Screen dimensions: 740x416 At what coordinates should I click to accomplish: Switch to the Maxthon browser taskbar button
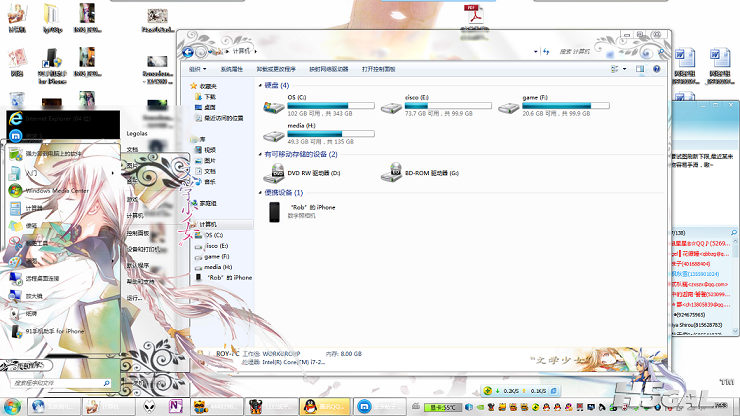[380, 407]
